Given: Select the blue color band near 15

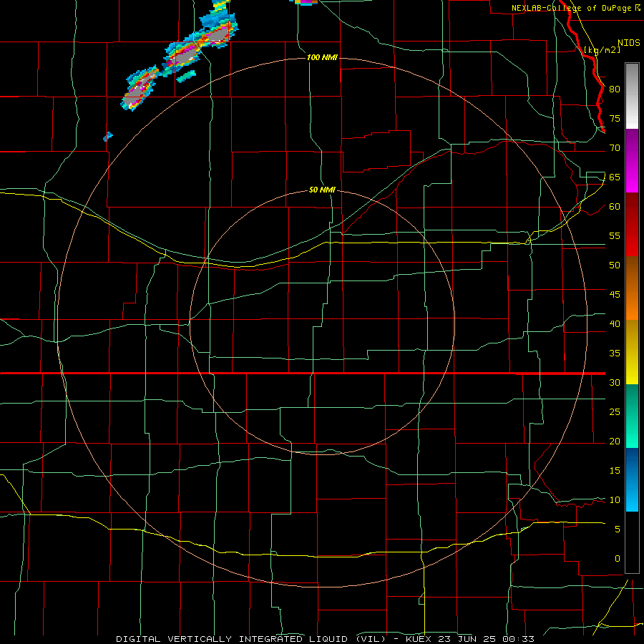Looking at the screenshot, I should pos(632,479).
